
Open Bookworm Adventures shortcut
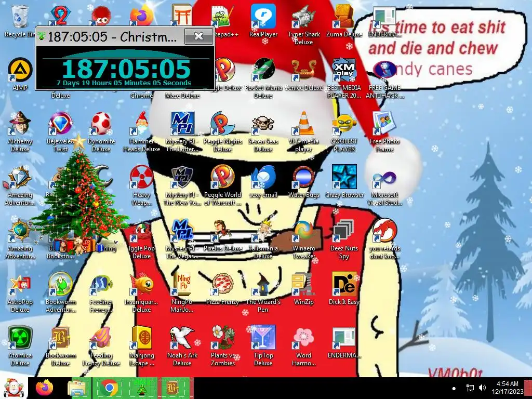(60, 292)
